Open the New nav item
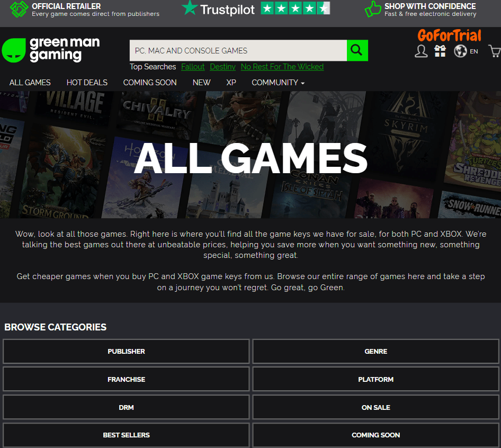Viewport: 501px width, 448px height. point(201,83)
